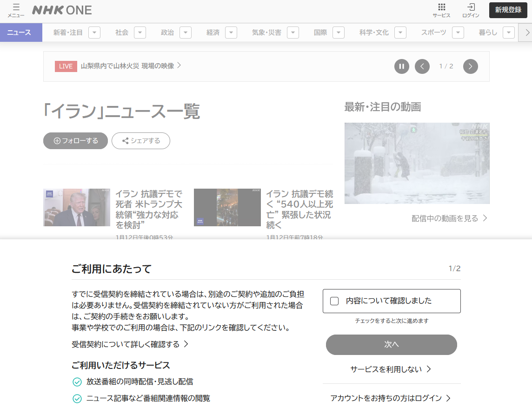Open the サービス grid icon
Image resolution: width=532 pixels, height=414 pixels.
(x=441, y=10)
